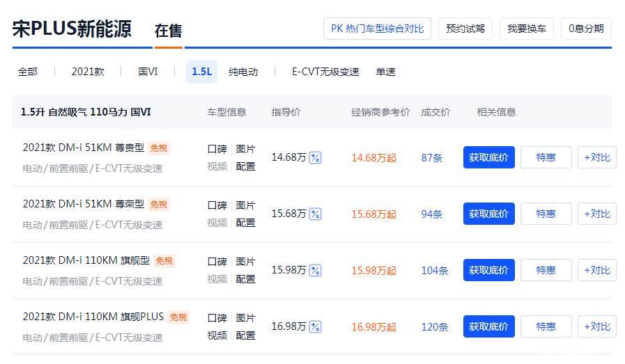
Task: Open 2021款 DM-i 110KM 旗舰型 model link
Action: [x=86, y=260]
